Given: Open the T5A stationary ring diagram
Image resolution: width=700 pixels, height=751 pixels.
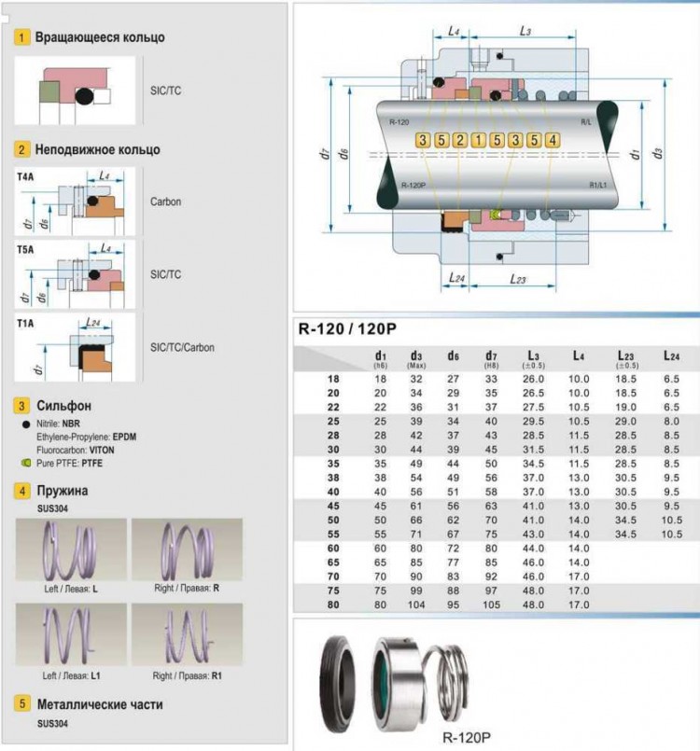Looking at the screenshot, I should point(76,274).
